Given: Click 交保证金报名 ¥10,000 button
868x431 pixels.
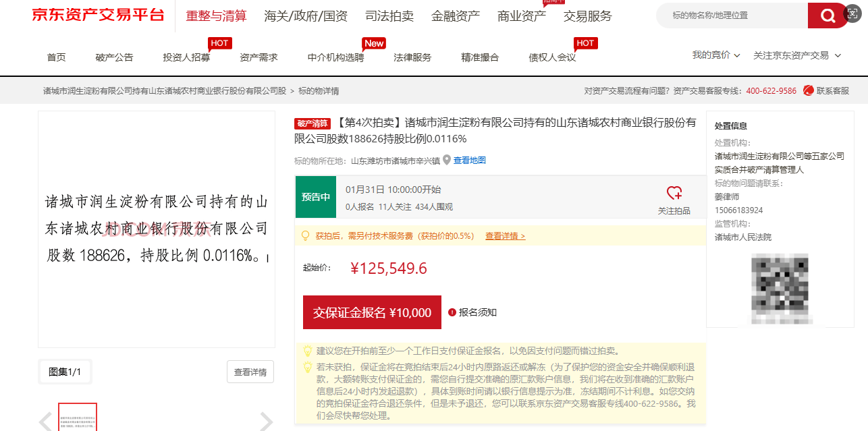Looking at the screenshot, I should [372, 312].
